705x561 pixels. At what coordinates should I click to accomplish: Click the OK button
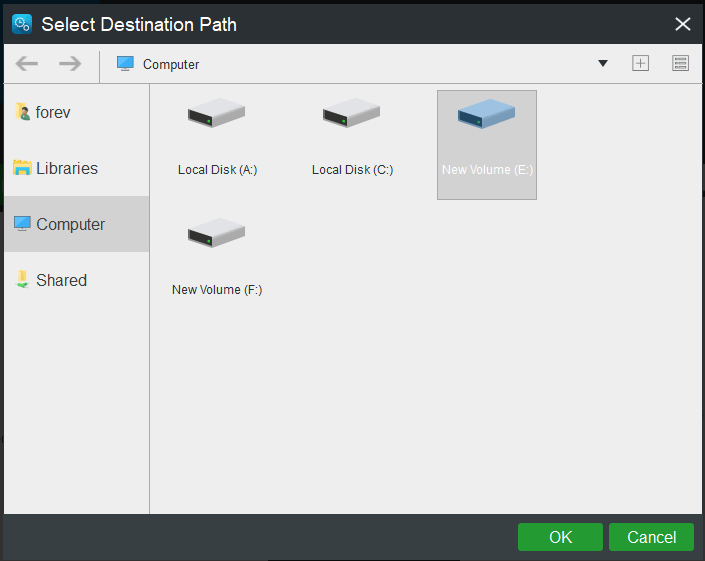pyautogui.click(x=560, y=537)
